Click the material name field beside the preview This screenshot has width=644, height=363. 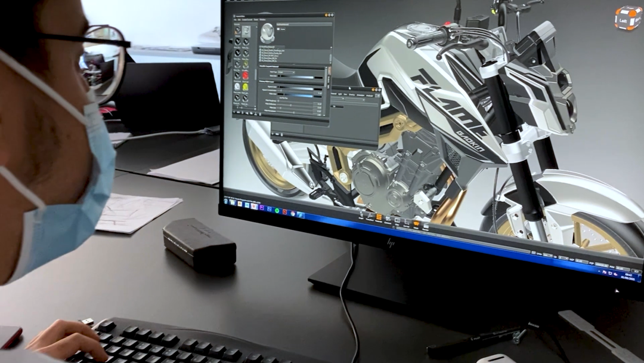coord(304,24)
